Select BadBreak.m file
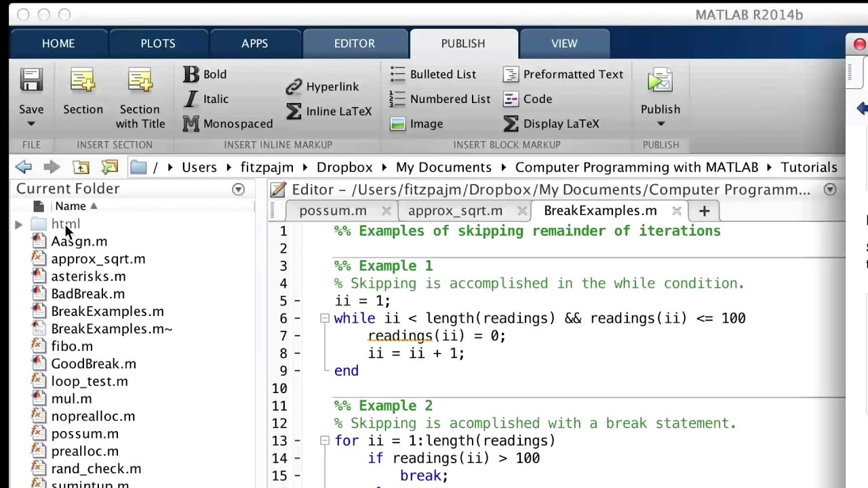 [x=88, y=294]
